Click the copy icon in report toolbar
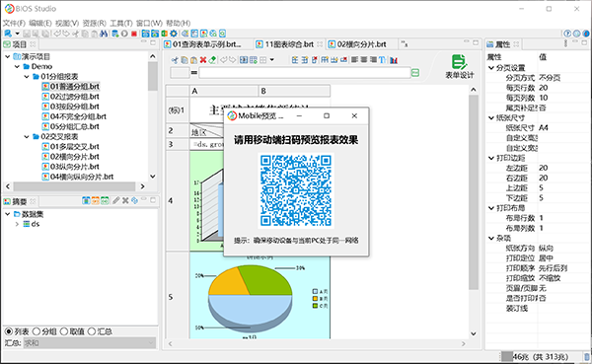Image resolution: width=592 pixels, height=364 pixels. [185, 60]
